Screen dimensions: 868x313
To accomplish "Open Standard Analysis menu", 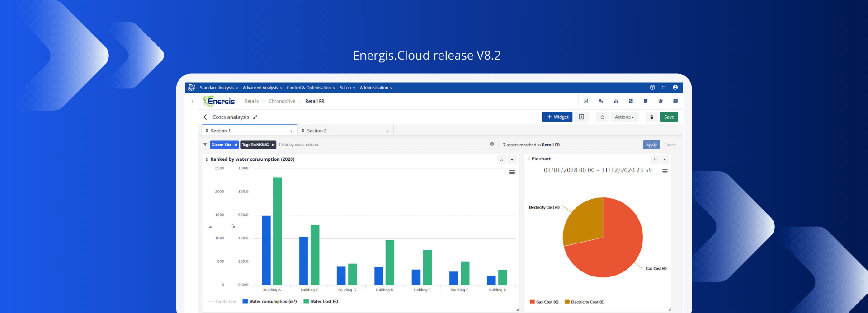I will click(219, 88).
